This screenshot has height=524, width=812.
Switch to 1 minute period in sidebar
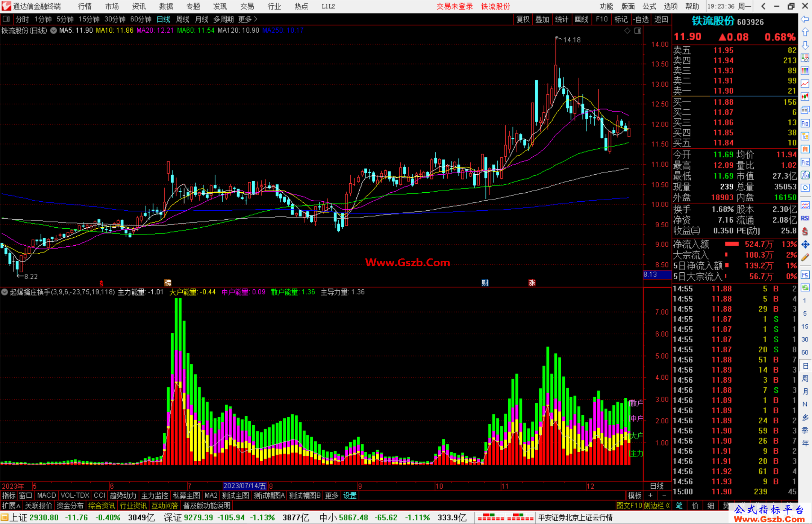coord(804,301)
